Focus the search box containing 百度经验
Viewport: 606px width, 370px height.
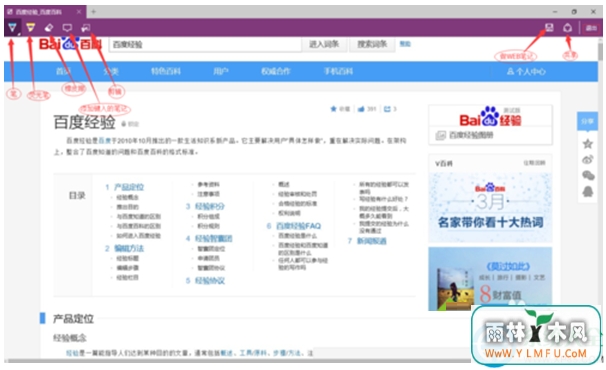pyautogui.click(x=205, y=44)
